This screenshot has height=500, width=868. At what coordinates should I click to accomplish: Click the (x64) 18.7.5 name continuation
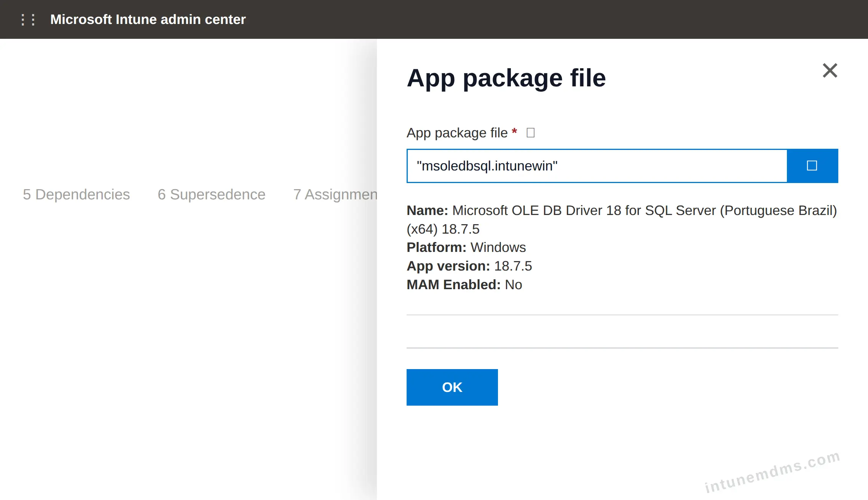[443, 229]
